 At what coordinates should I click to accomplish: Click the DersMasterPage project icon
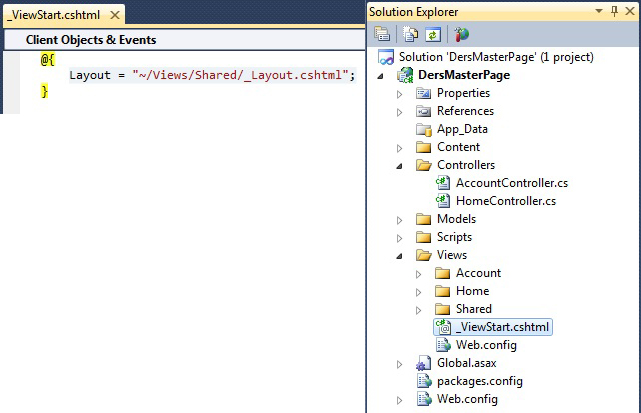coord(405,75)
